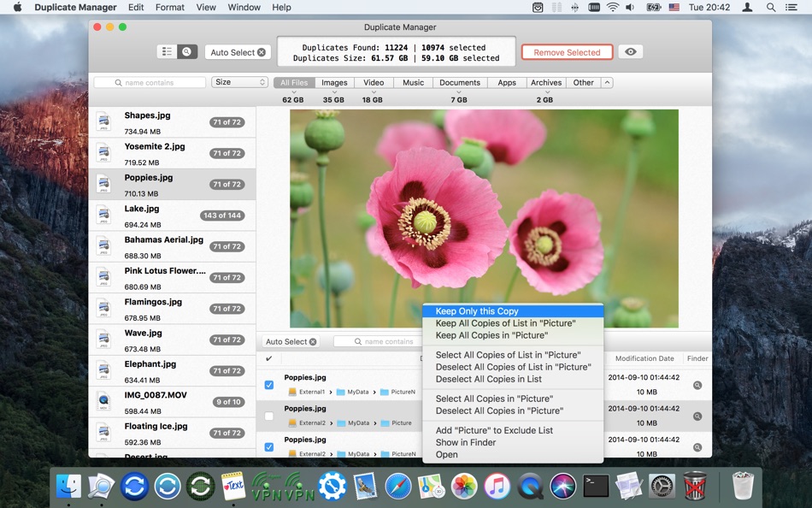Switch to the Music tab
Image resolution: width=812 pixels, height=508 pixels.
[413, 82]
